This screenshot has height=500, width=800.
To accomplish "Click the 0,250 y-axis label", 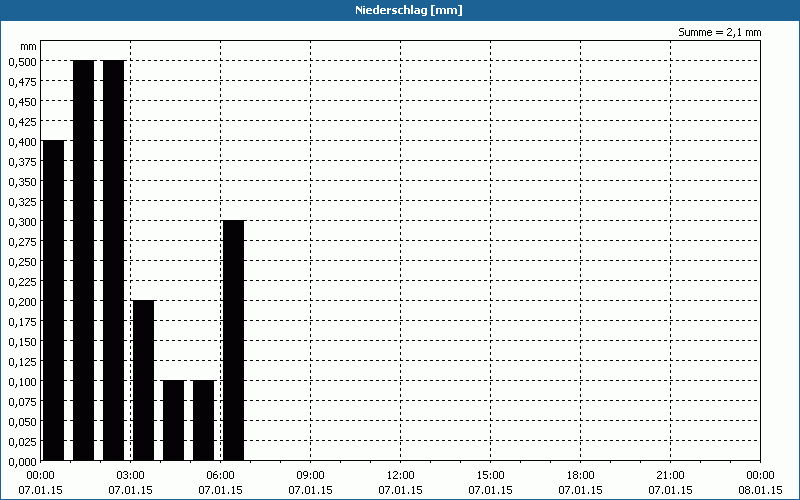I will coord(23,261).
